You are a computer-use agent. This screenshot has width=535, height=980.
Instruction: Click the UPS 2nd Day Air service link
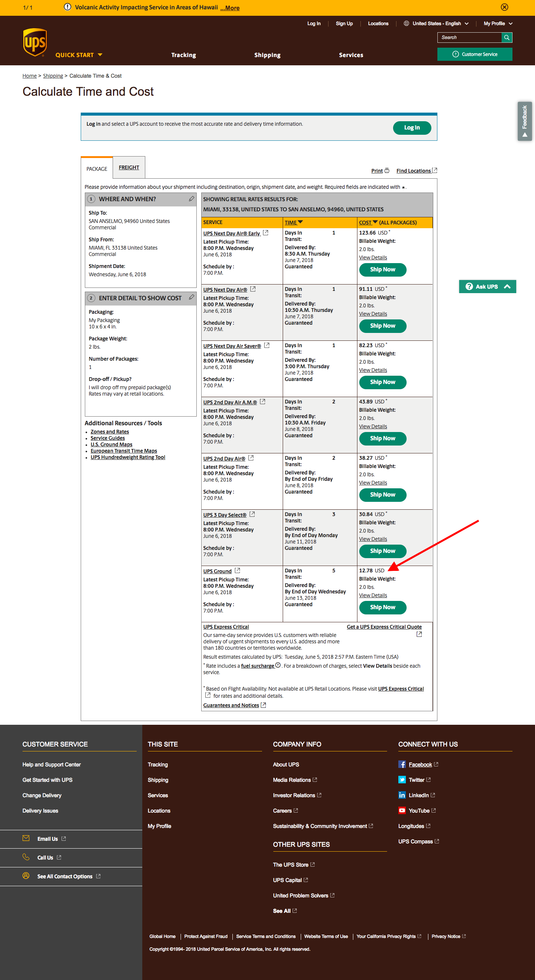tap(224, 458)
